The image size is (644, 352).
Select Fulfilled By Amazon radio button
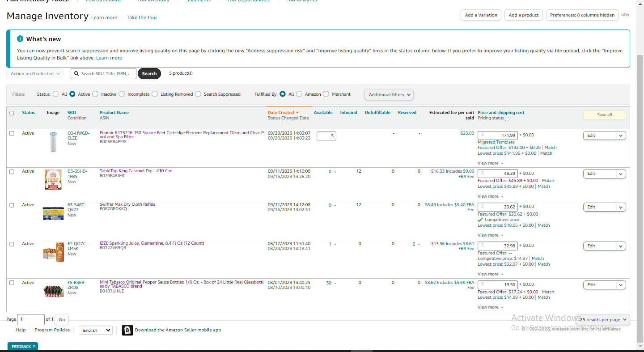pyautogui.click(x=299, y=94)
